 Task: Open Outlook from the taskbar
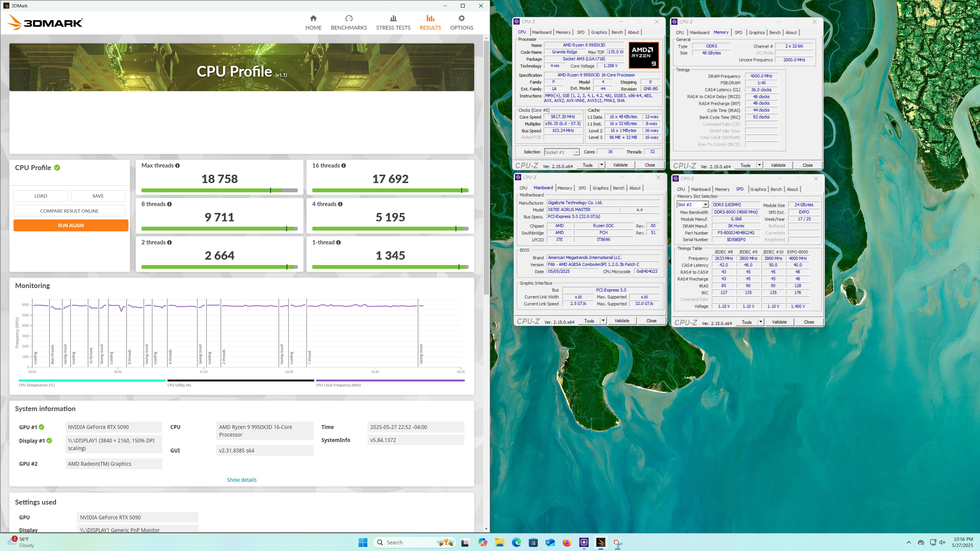pos(550,542)
